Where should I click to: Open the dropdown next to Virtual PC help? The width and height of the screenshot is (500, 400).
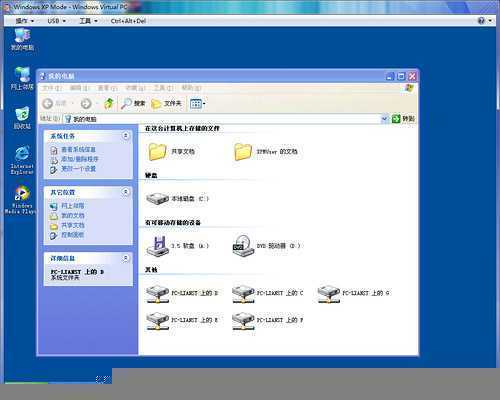[x=490, y=21]
